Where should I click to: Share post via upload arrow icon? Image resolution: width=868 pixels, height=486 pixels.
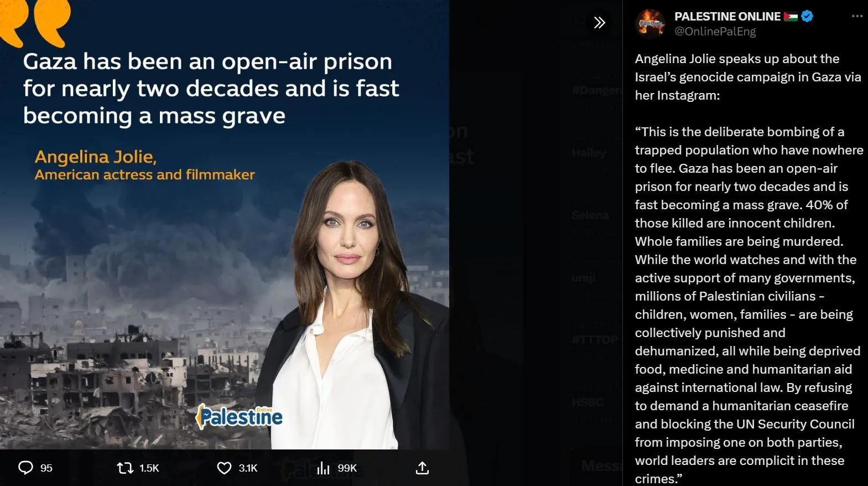422,468
